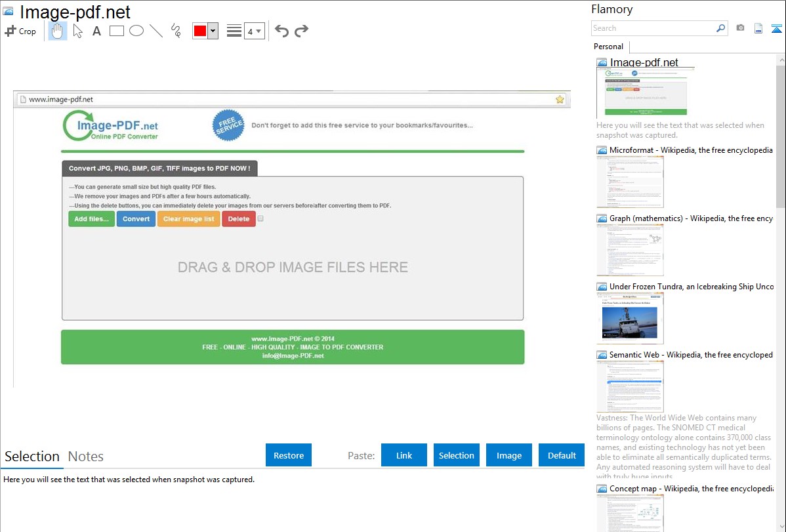Screen dimensions: 786x532
Task: Click the Image-PDF.net logo
Action: [111, 126]
